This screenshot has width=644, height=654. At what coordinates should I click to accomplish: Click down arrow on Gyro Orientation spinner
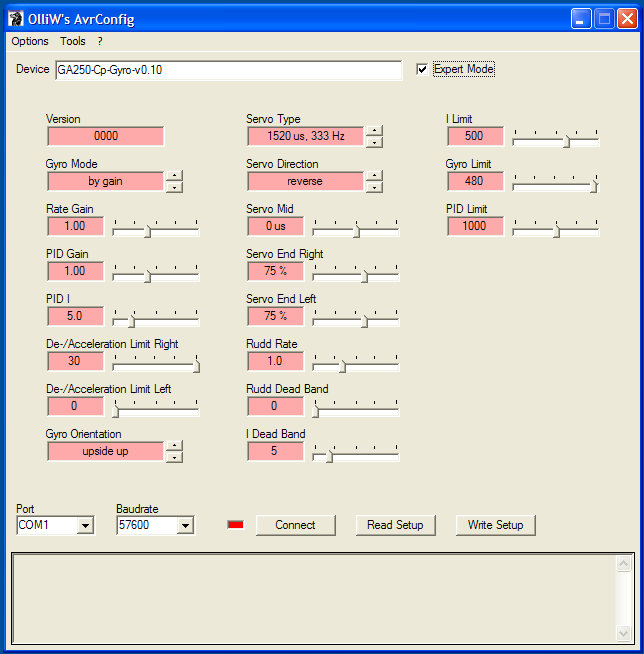coord(174,457)
